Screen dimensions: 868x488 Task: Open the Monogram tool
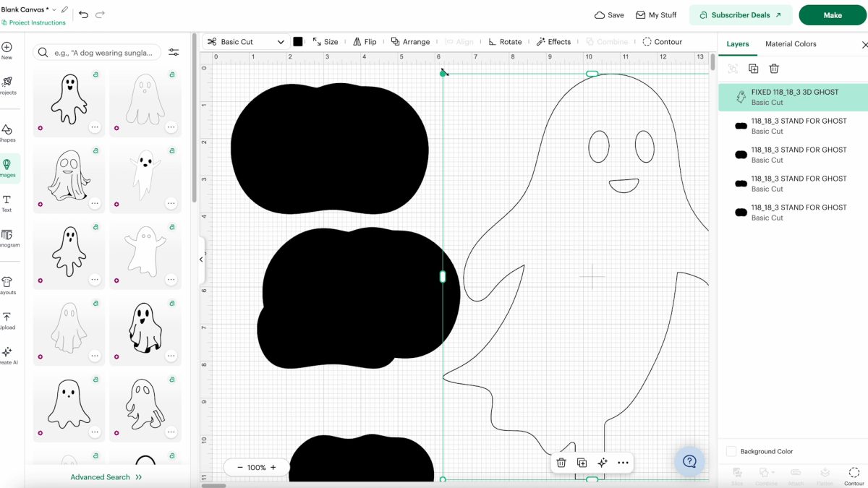pyautogui.click(x=7, y=239)
